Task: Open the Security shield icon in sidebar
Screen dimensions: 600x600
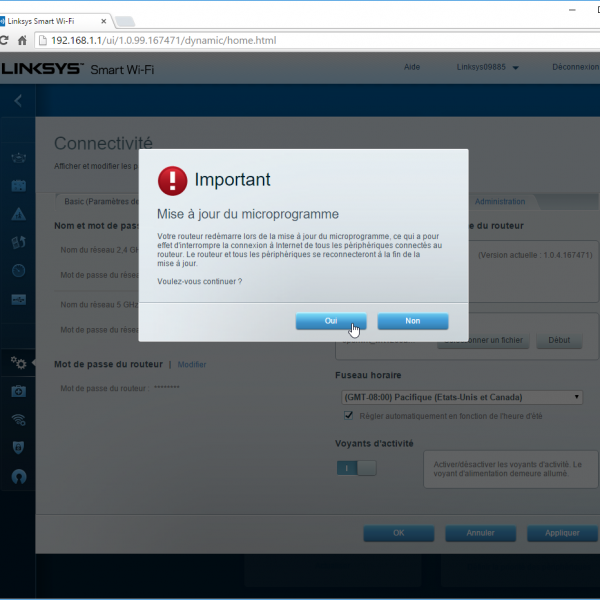Action: point(18,448)
